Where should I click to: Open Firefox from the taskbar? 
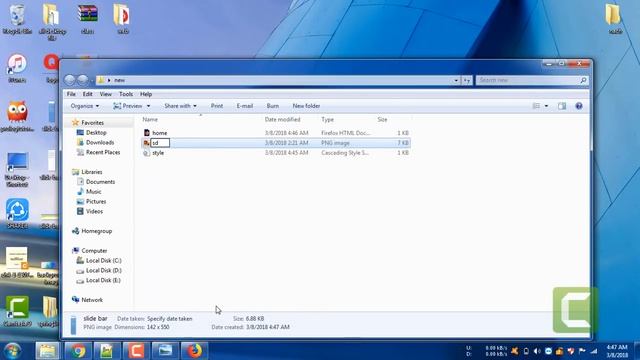pyautogui.click(x=194, y=351)
